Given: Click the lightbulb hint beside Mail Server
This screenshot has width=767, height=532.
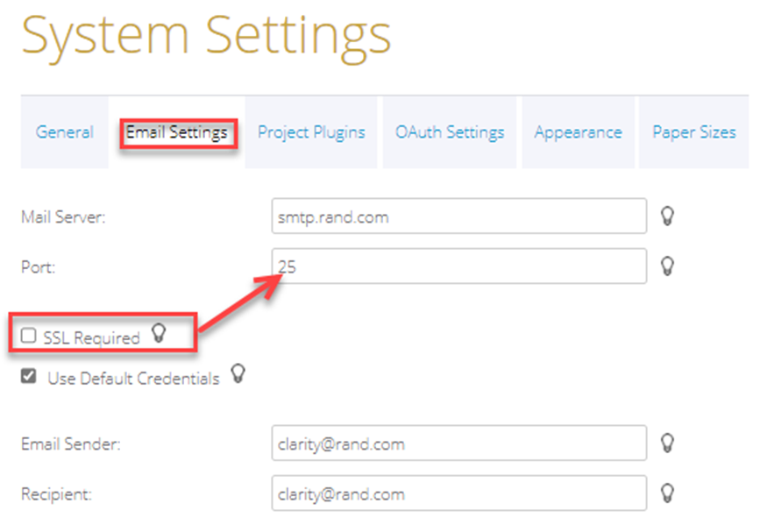Looking at the screenshot, I should click(x=667, y=216).
